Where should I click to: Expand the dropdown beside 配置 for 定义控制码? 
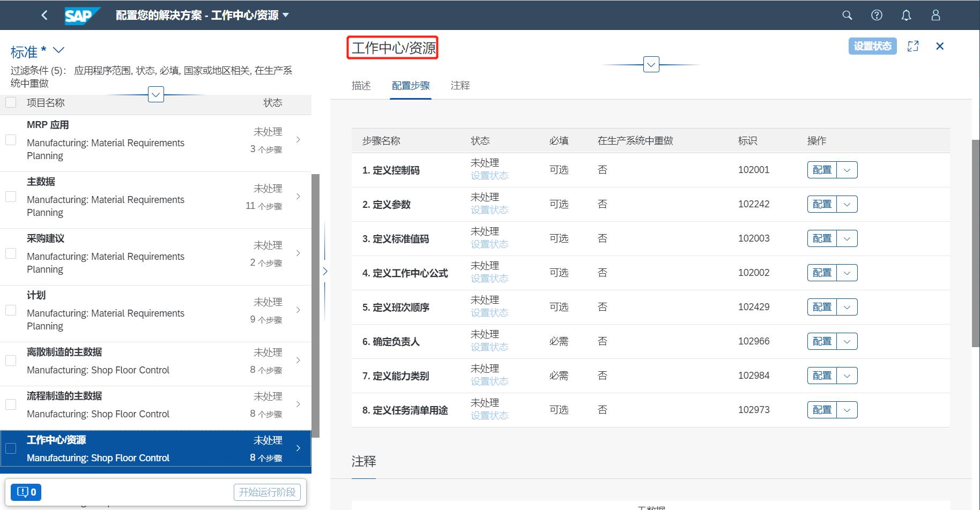pos(847,170)
